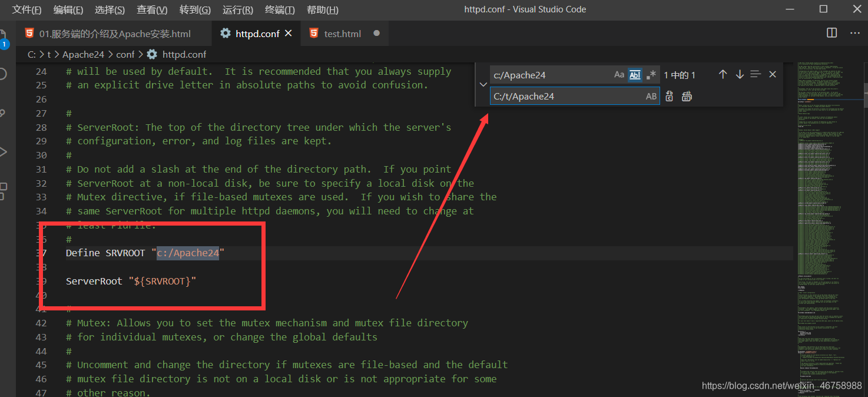
Task: Toggle Match Whole Word option in find
Action: 635,75
